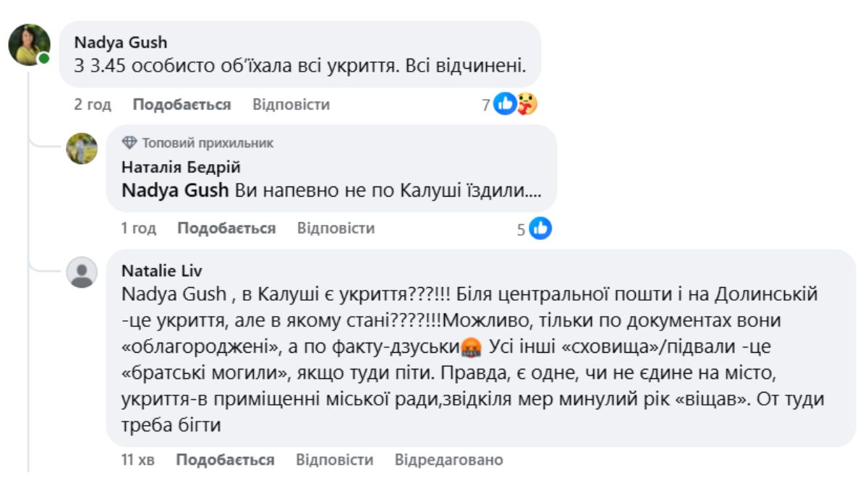This screenshot has height=488, width=868.
Task: Reply to Наталія Бедрій via Відповісти
Action: pos(336,228)
